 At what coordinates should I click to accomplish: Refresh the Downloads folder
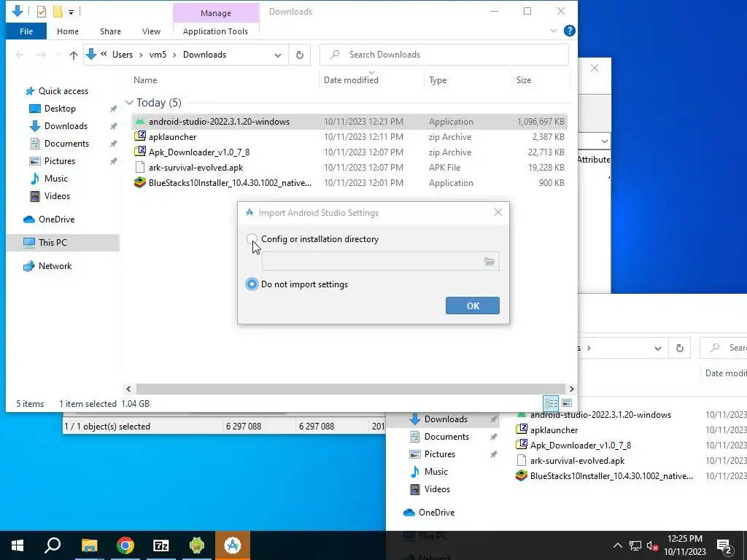(300, 55)
